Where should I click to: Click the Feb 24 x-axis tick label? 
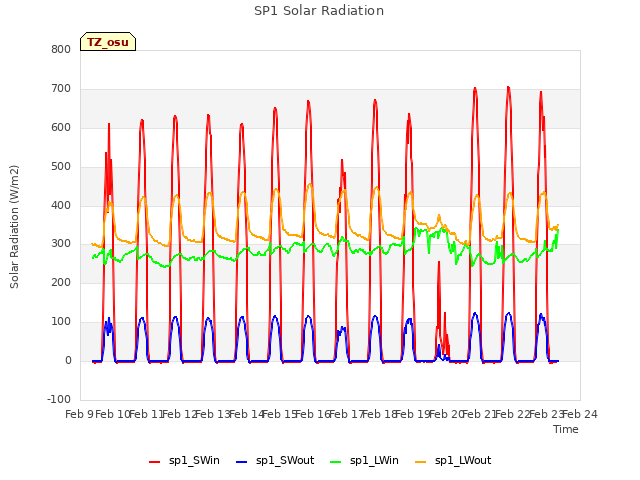[580, 414]
